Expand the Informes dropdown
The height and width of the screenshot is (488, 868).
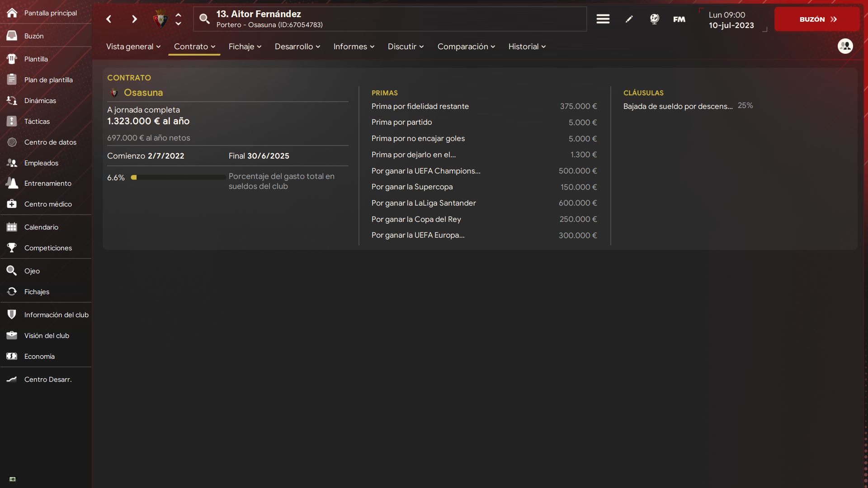coord(354,47)
